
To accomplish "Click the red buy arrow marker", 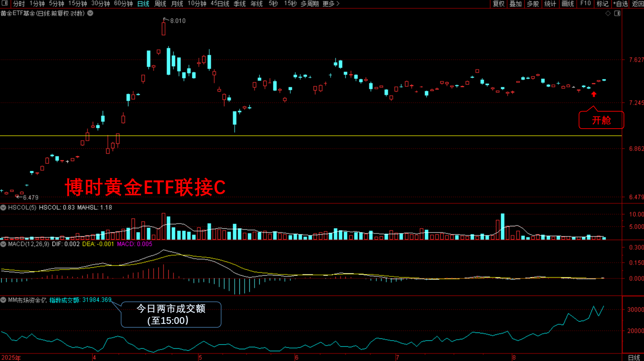I will 594,94.
